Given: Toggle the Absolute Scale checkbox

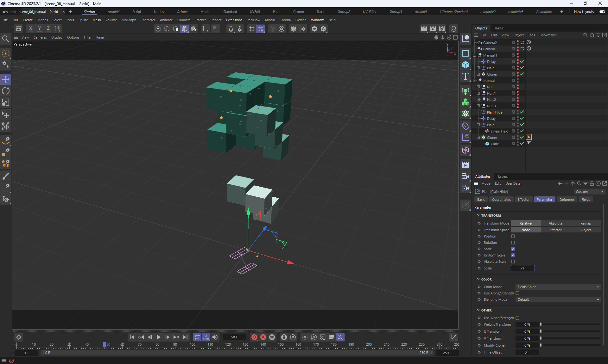Looking at the screenshot, I should [x=513, y=262].
